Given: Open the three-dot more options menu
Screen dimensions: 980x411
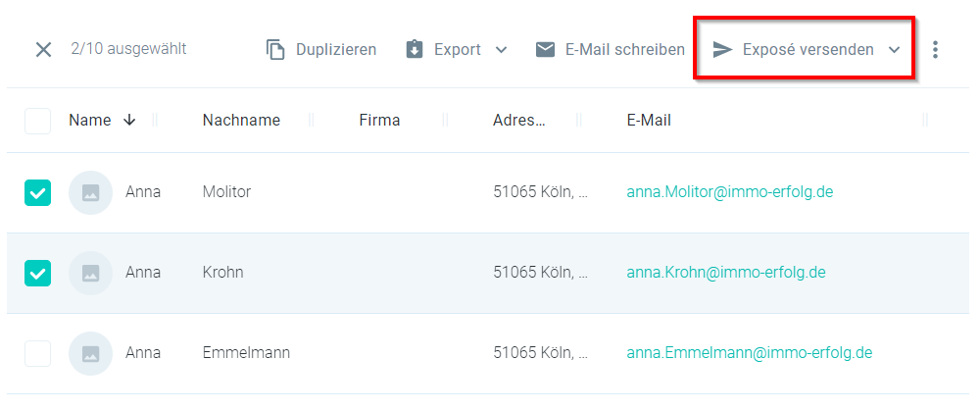Looking at the screenshot, I should [935, 49].
